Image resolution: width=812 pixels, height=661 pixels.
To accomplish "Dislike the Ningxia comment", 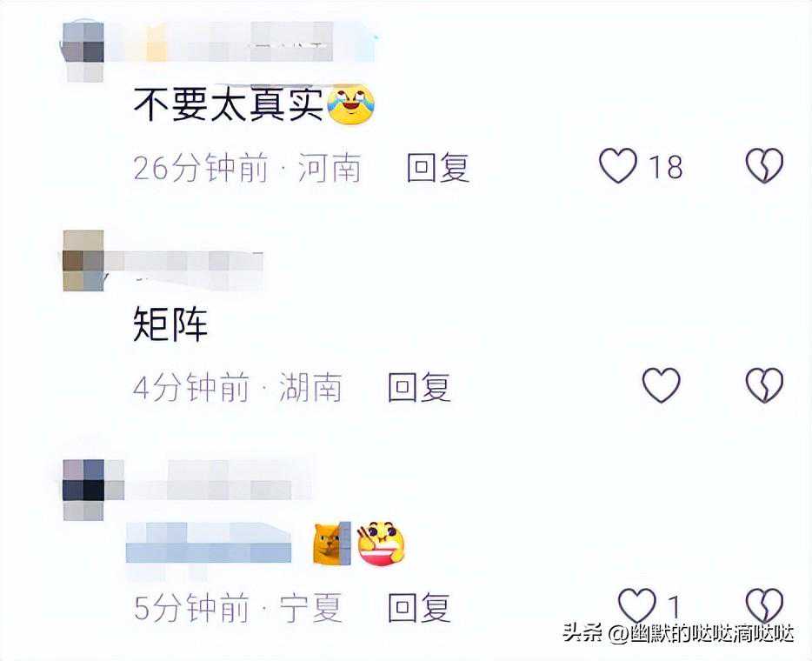I will pyautogui.click(x=764, y=605).
